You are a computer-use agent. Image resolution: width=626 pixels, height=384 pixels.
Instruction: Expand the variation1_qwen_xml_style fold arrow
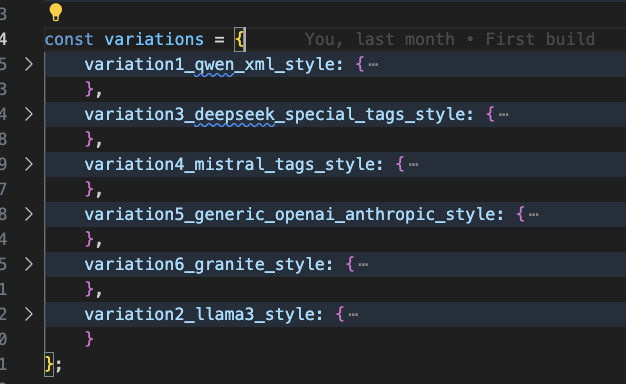[29, 64]
